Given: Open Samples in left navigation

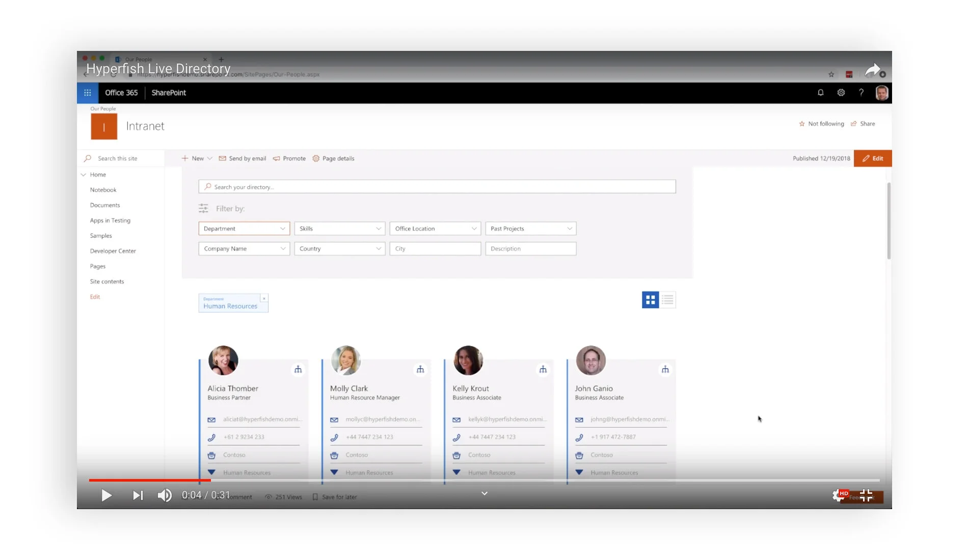Looking at the screenshot, I should point(101,236).
